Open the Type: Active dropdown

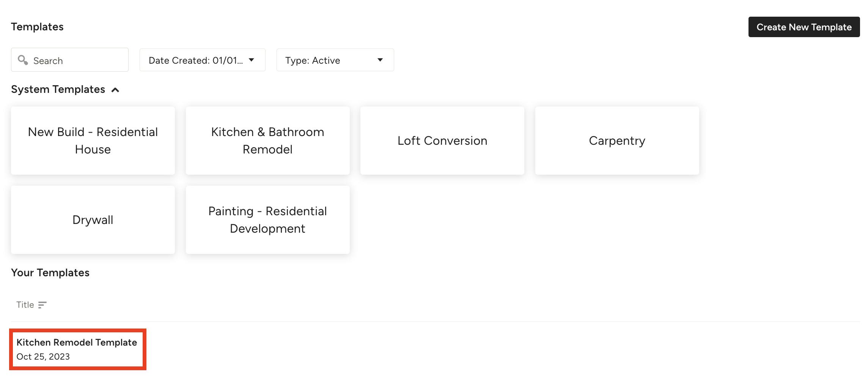tap(335, 60)
